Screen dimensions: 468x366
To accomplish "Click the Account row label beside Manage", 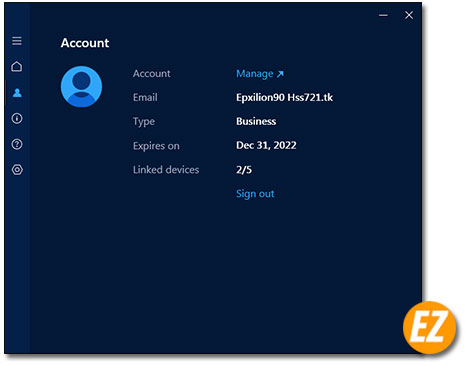I will coord(151,73).
